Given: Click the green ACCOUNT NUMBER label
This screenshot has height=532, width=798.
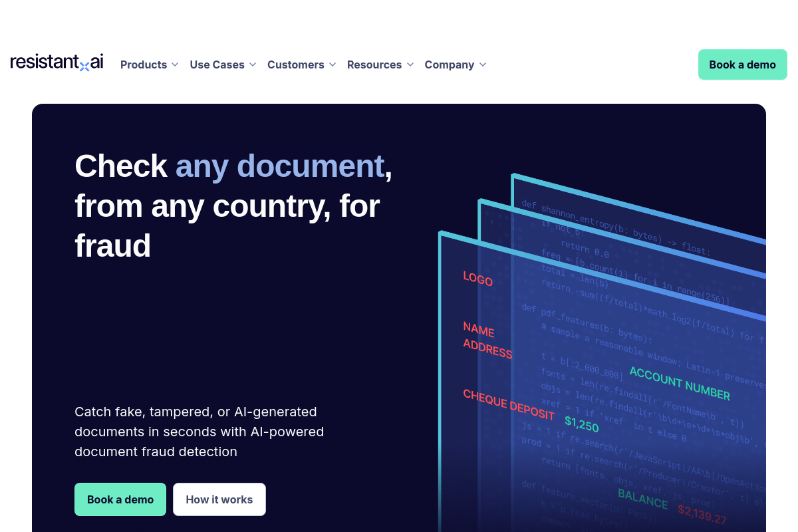Looking at the screenshot, I should [x=679, y=384].
